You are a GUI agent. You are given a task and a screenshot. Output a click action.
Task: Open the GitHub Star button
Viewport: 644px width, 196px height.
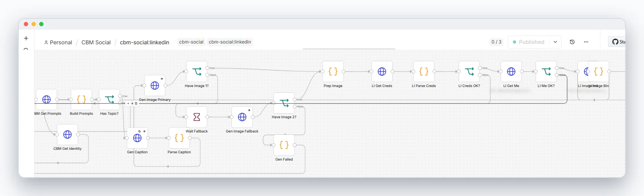[617, 42]
